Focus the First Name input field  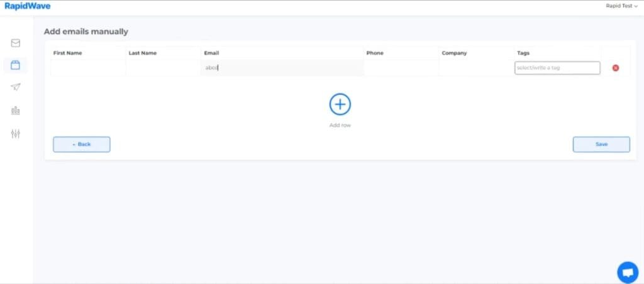(88, 68)
